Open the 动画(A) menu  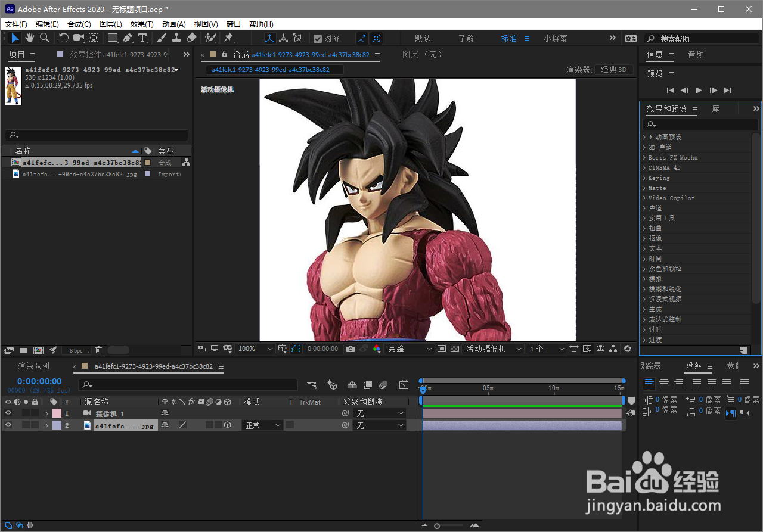174,24
